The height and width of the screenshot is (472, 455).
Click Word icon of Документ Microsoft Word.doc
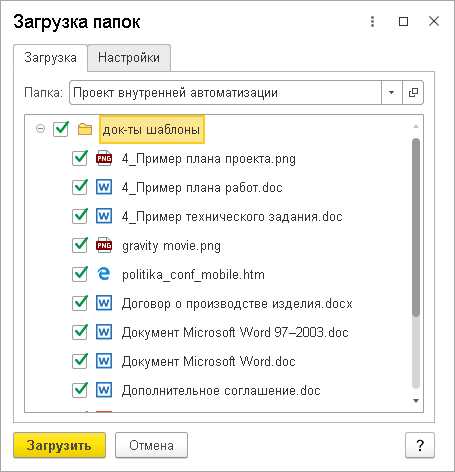tap(104, 361)
